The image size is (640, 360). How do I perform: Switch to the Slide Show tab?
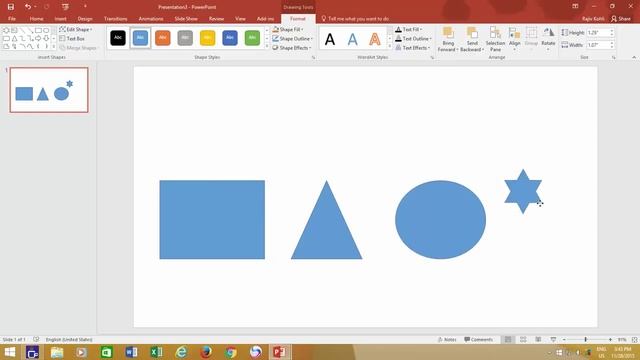click(186, 18)
